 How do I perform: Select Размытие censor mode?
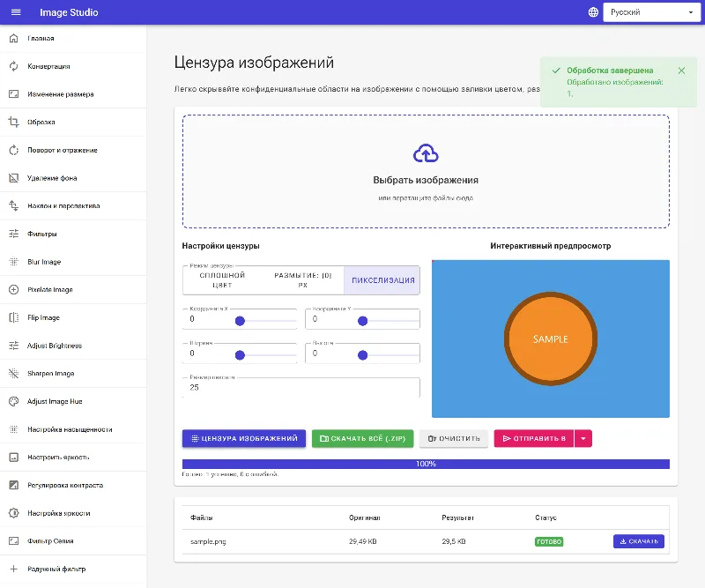coord(302,279)
